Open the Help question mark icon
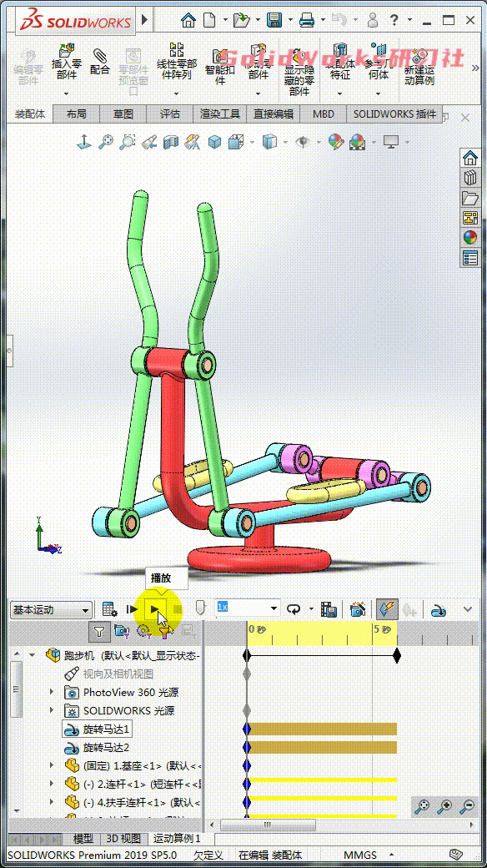This screenshot has width=487, height=868. [394, 21]
